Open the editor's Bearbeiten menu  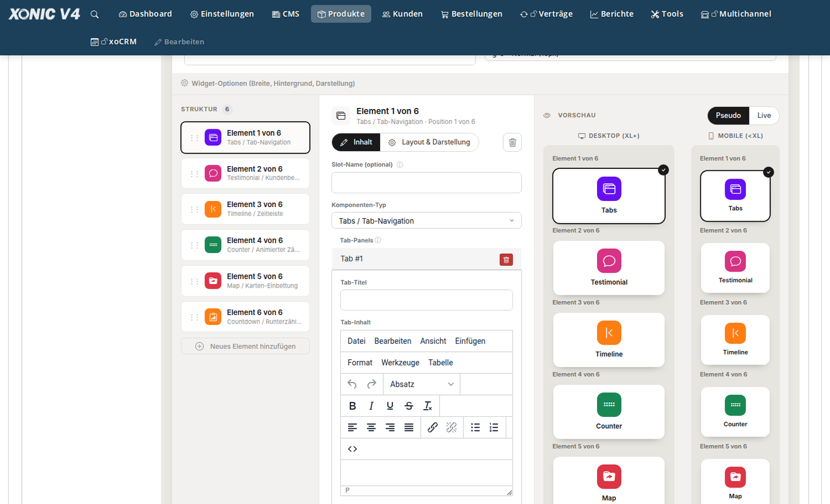tap(392, 341)
